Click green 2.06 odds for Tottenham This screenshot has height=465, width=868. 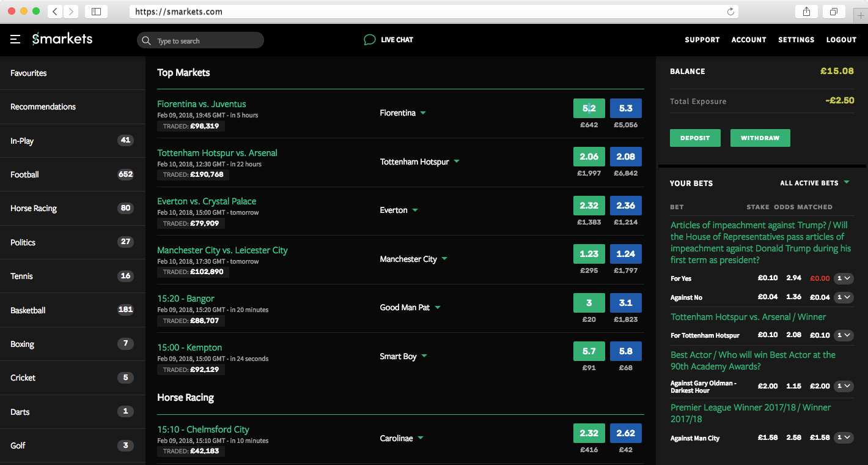pyautogui.click(x=589, y=157)
